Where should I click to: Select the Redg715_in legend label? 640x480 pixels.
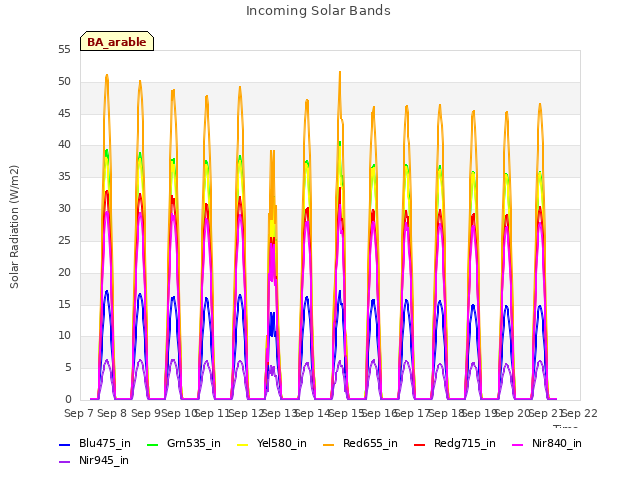tap(465, 444)
